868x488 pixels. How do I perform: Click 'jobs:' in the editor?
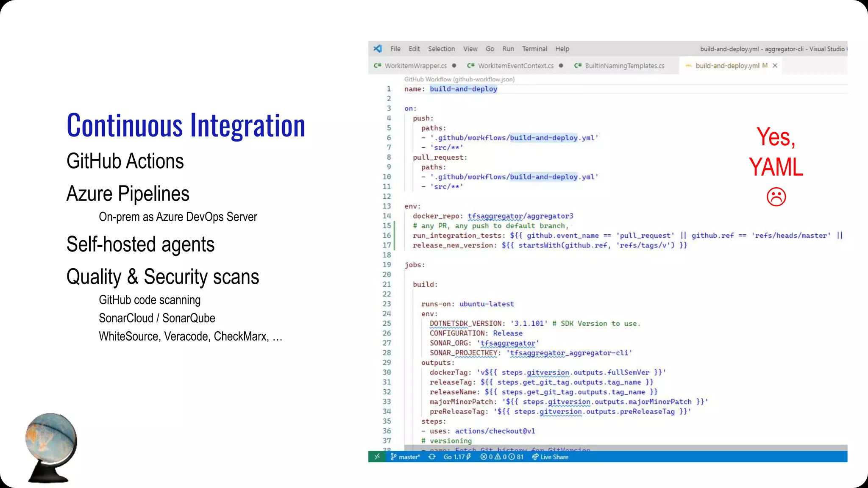point(415,265)
